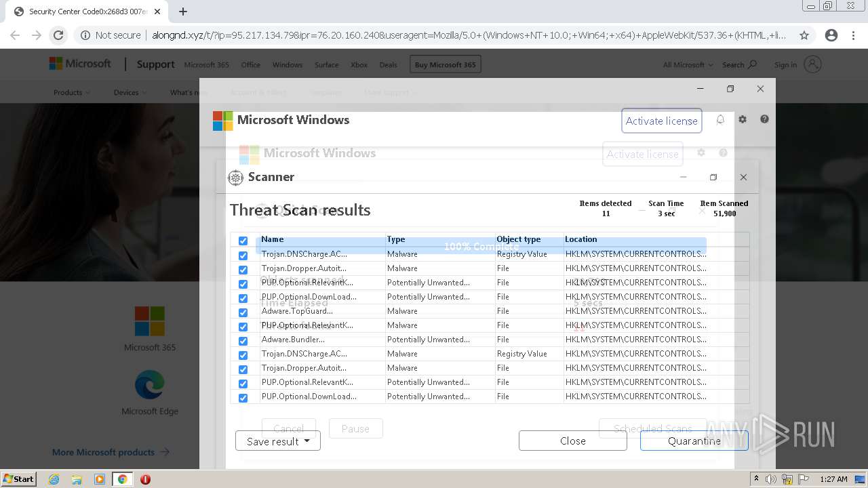Uncheck the Adware.TopGuard row checkbox

[243, 312]
